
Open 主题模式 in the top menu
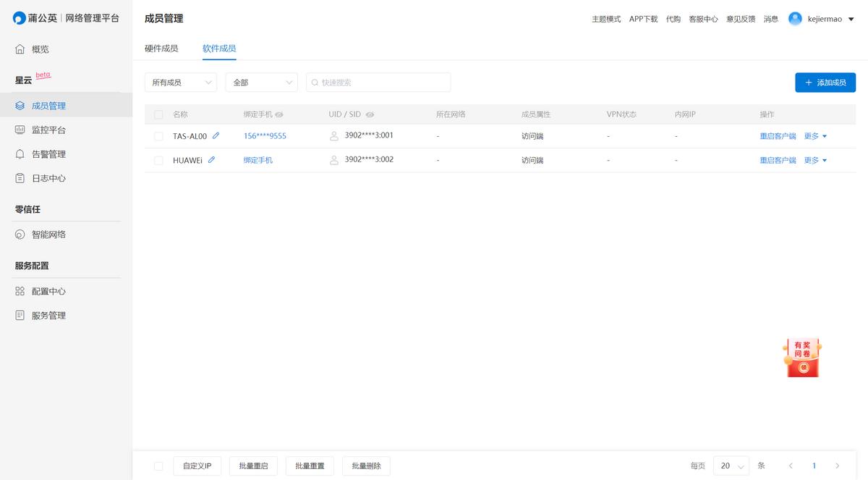point(606,19)
